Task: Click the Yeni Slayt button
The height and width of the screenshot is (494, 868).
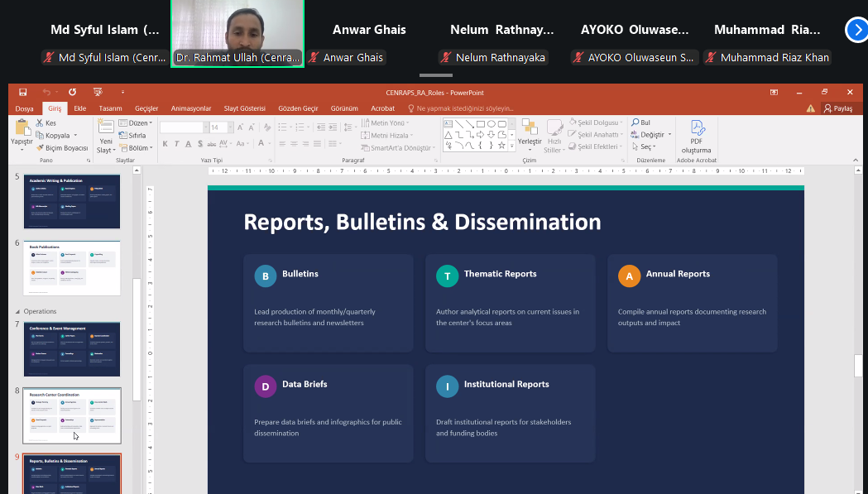Action: coord(106,137)
